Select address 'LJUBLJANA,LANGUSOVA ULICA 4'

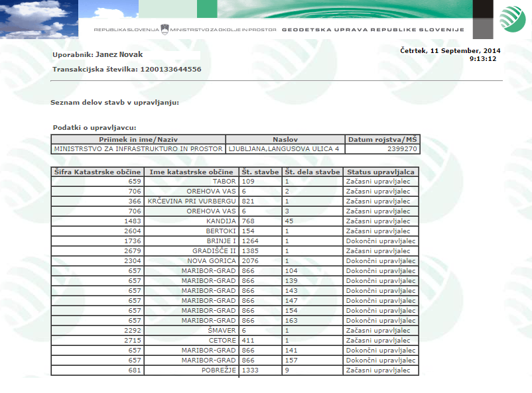[x=285, y=149]
